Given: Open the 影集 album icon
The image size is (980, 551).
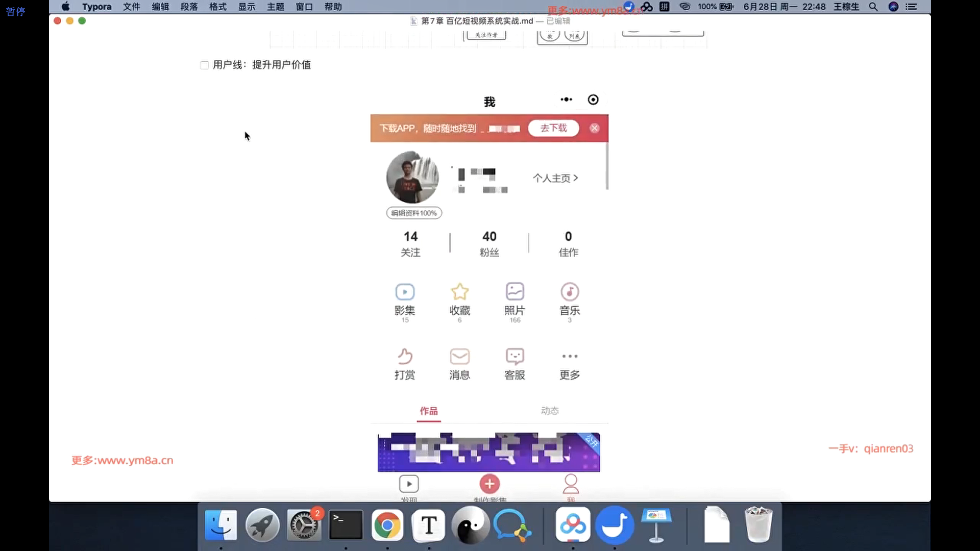Looking at the screenshot, I should tap(405, 292).
